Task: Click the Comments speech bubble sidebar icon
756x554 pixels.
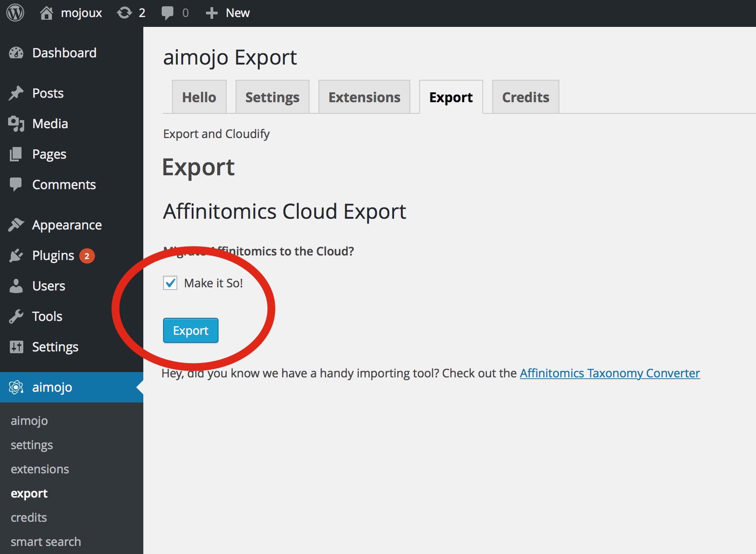Action: [16, 185]
